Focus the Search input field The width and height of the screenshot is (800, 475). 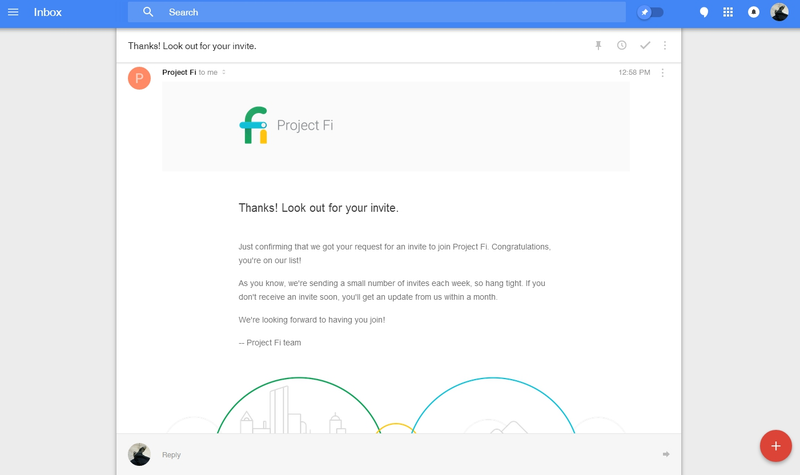click(x=377, y=12)
